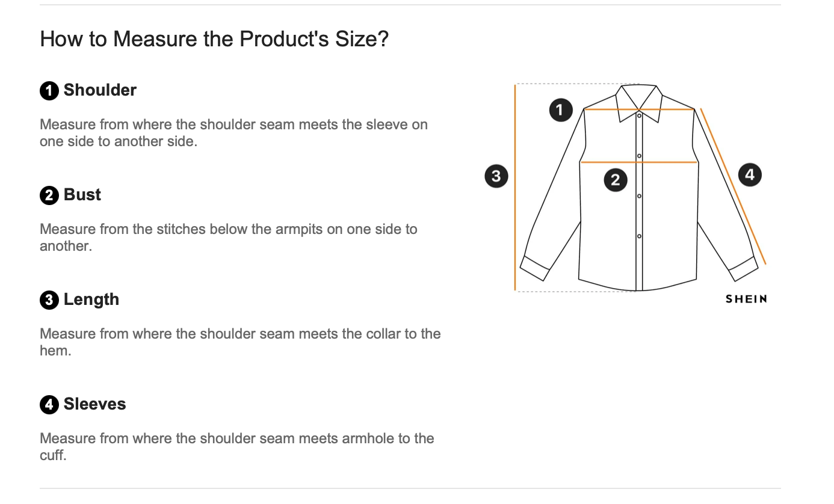Viewport: 834px width, 504px height.
Task: Click circle marker 4 beside shirt sleeve
Action: pos(749,174)
